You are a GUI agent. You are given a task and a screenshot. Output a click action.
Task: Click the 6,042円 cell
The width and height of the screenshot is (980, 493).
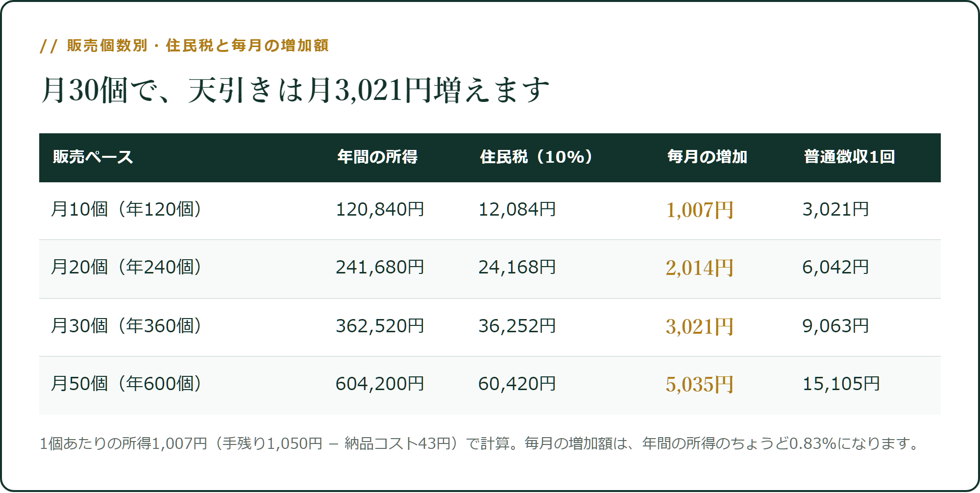[x=835, y=267]
